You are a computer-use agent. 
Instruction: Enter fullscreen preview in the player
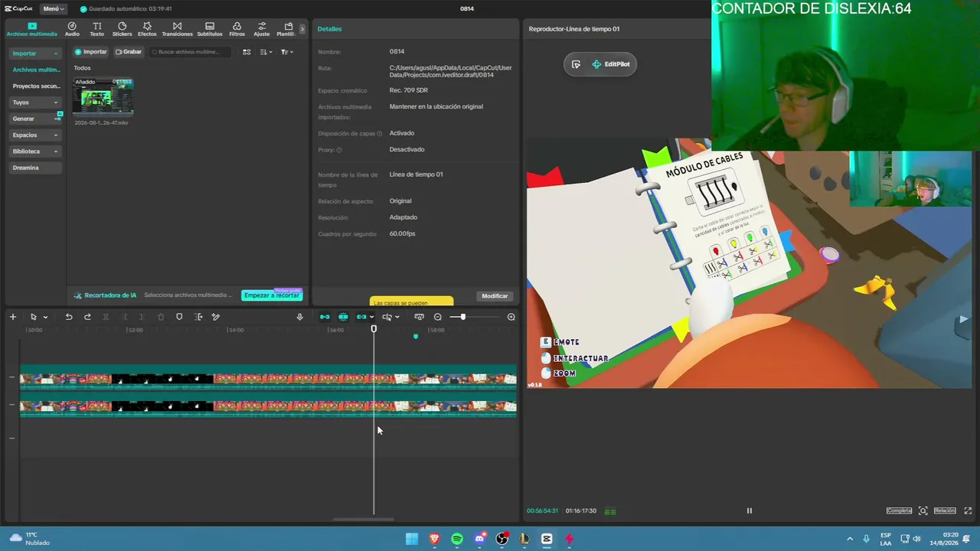(x=968, y=510)
